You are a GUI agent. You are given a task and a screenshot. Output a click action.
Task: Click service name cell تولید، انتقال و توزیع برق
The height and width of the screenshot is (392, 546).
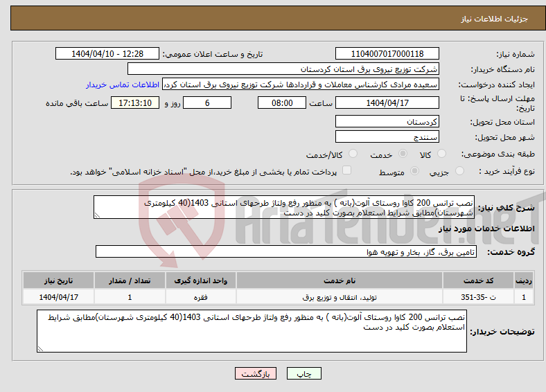tap(340, 297)
